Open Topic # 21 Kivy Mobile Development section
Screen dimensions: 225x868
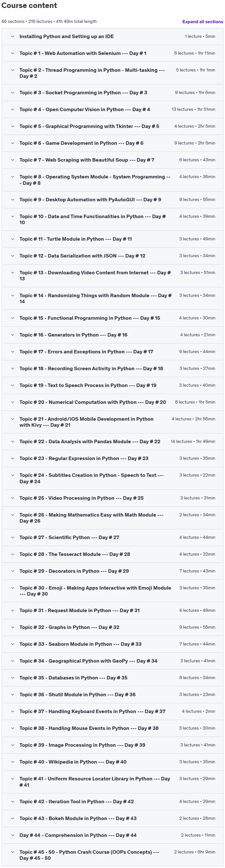tap(112, 422)
